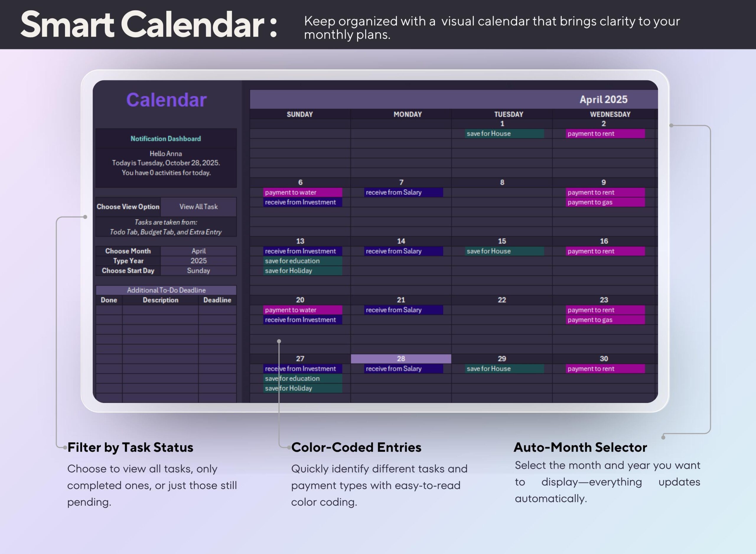
Task: Click the Notification Dashboard header
Action: [166, 138]
